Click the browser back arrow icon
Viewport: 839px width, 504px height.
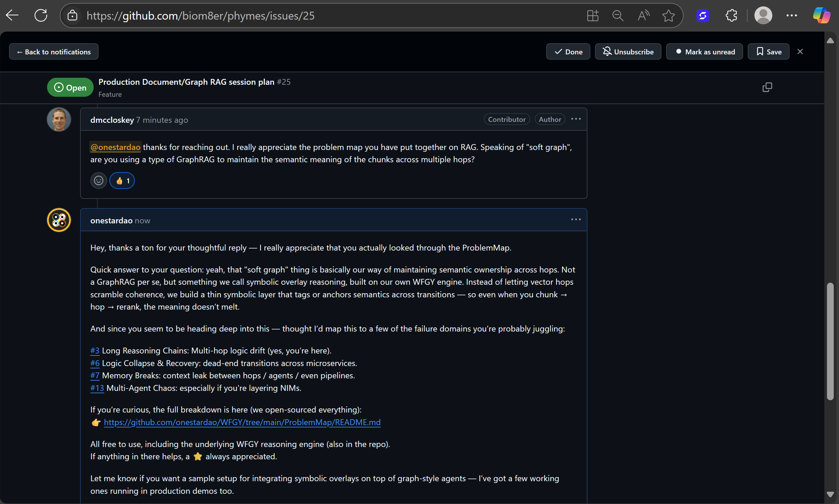pyautogui.click(x=13, y=15)
